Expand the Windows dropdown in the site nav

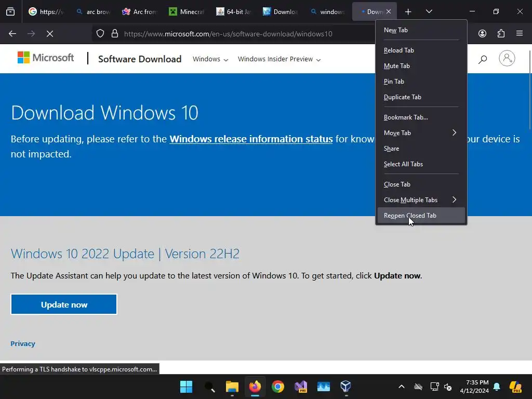210,59
